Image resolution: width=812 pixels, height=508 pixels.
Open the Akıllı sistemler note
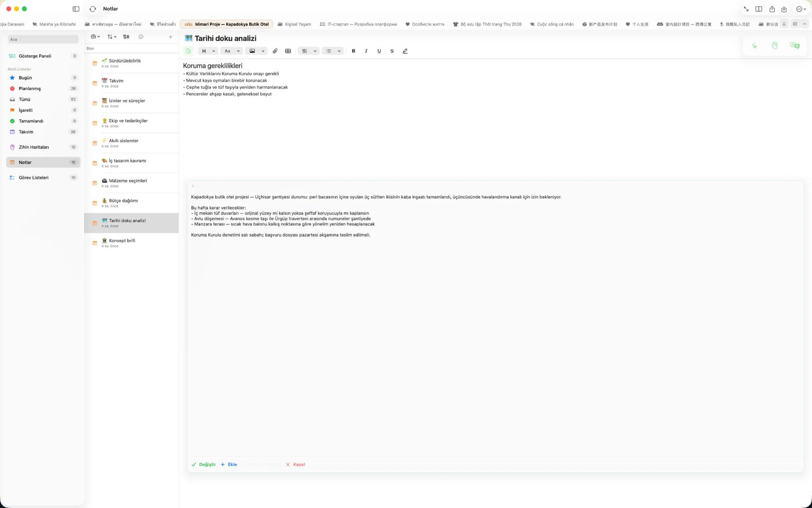click(x=131, y=143)
